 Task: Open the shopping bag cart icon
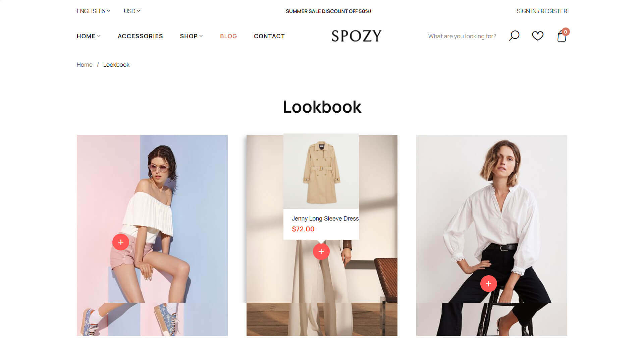562,36
